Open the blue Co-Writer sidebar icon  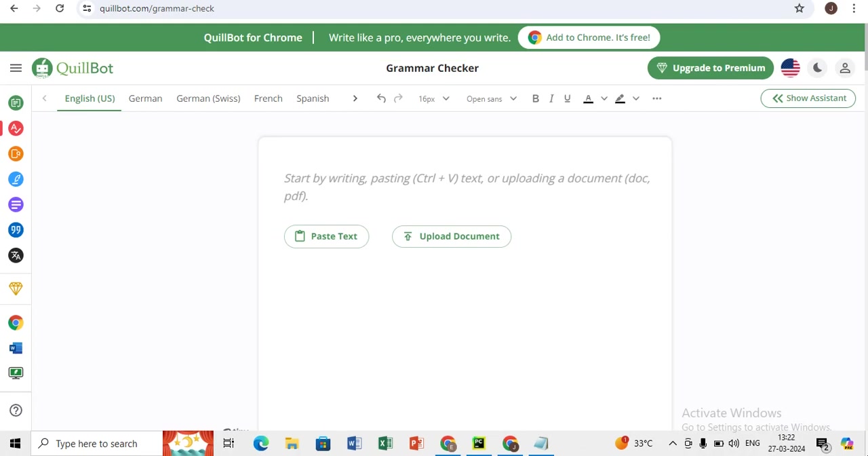[x=16, y=179]
